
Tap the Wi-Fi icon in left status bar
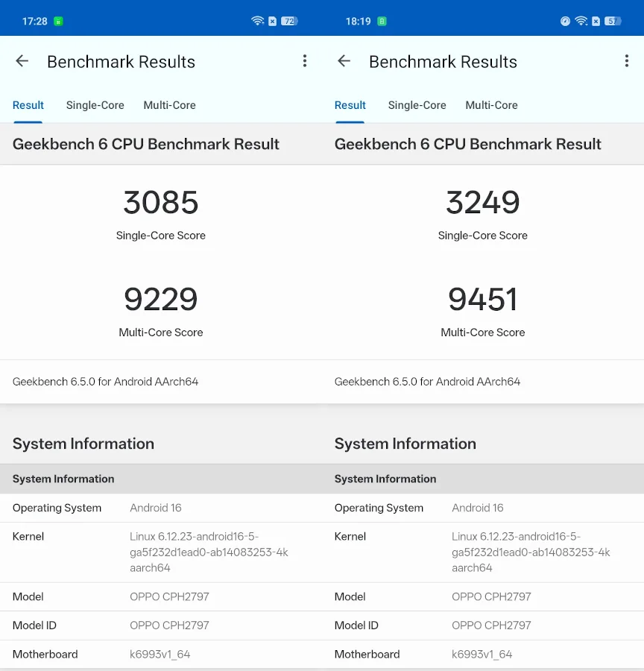click(x=258, y=21)
